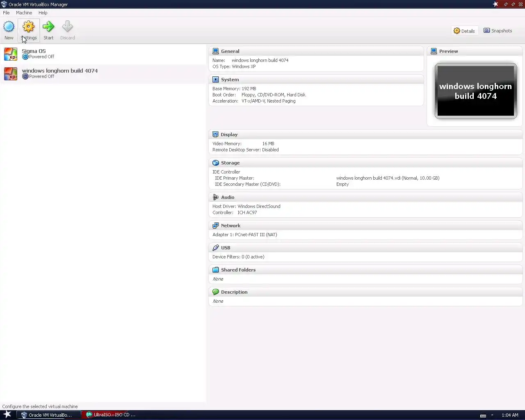The image size is (525, 420).
Task: Click the star start button on taskbar
Action: (7, 414)
